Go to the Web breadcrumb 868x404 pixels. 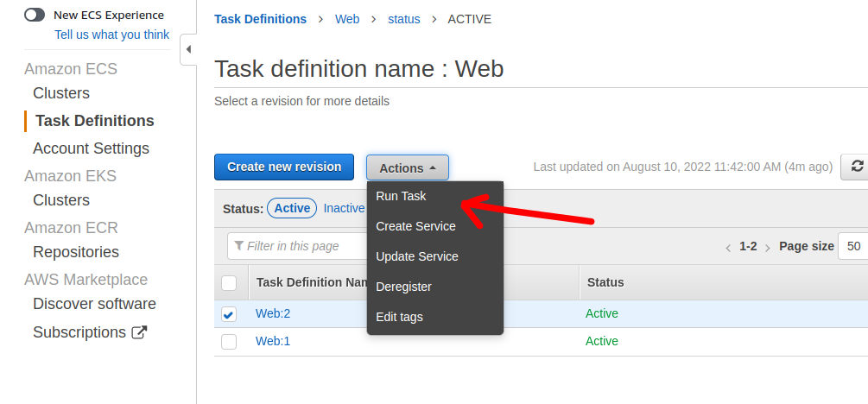pos(347,19)
